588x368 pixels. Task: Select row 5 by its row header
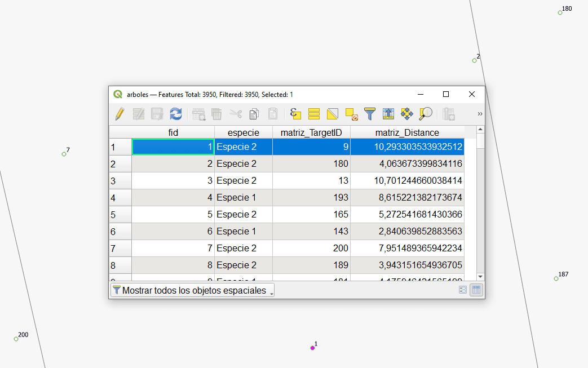pyautogui.click(x=120, y=215)
